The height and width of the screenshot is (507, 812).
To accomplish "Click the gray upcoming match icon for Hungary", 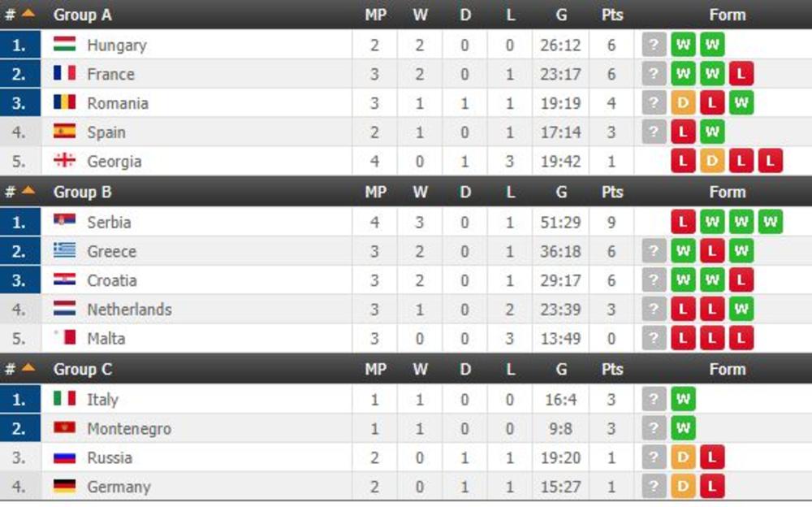I will pos(654,45).
